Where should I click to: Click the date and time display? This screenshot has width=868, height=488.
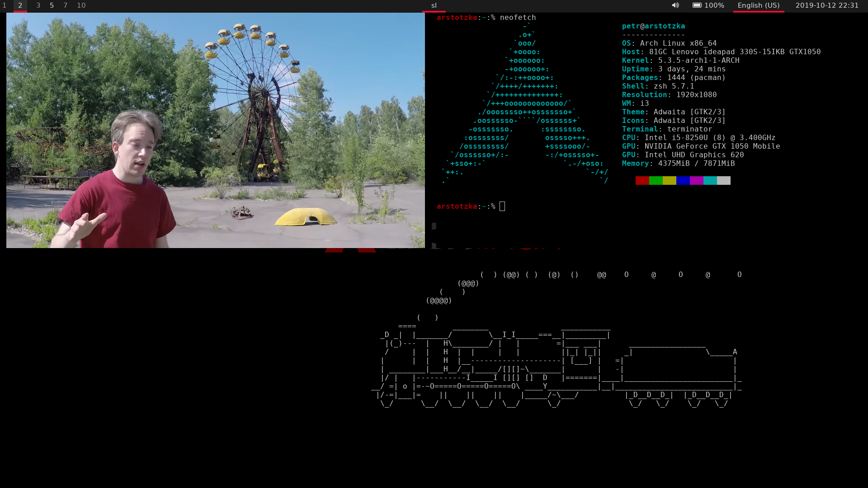[x=826, y=5]
